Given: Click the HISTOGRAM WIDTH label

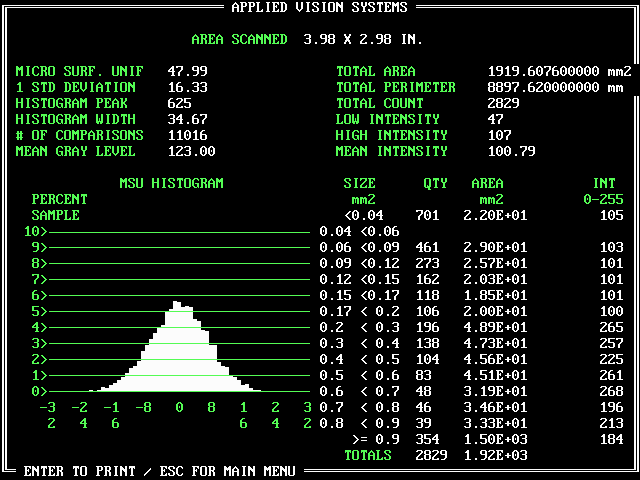Looking at the screenshot, I should [76, 119].
